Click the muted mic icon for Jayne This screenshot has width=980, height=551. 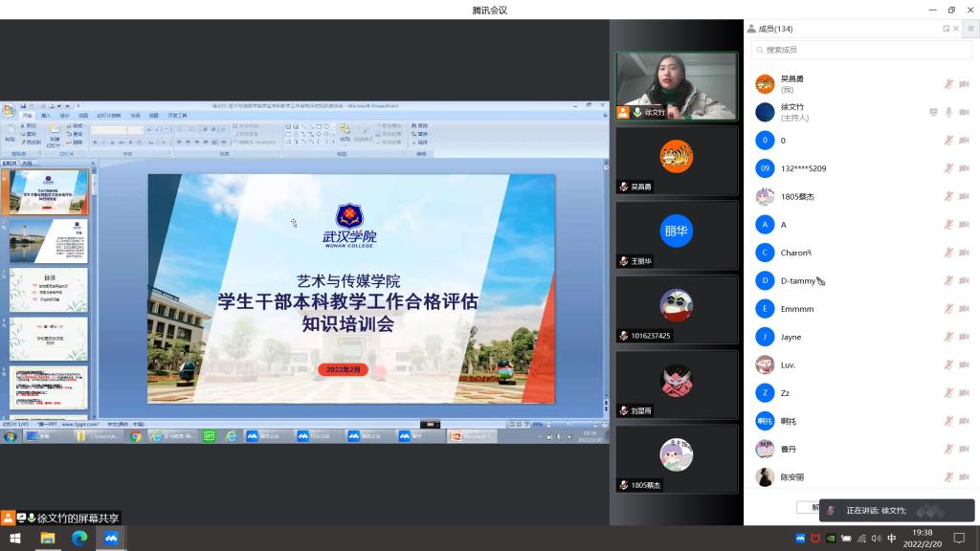[948, 337]
